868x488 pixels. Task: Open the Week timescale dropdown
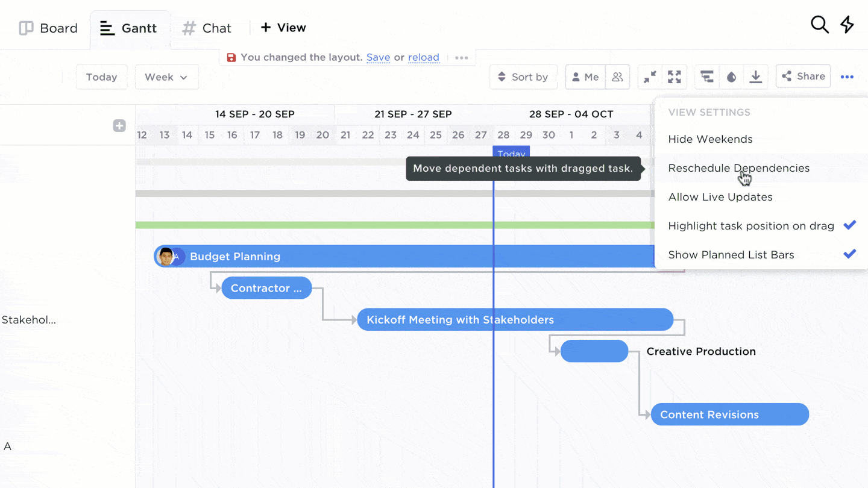(166, 77)
